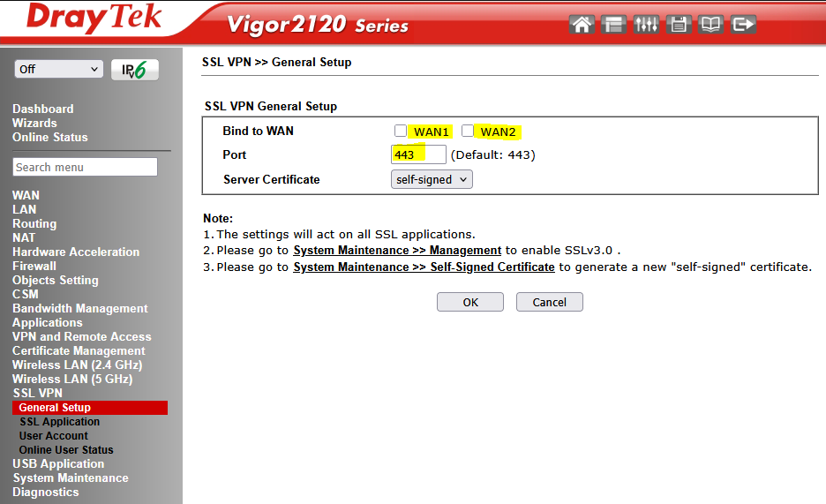Screen dimensions: 826x504
Task: Click the WAN1 label text
Action: (432, 132)
